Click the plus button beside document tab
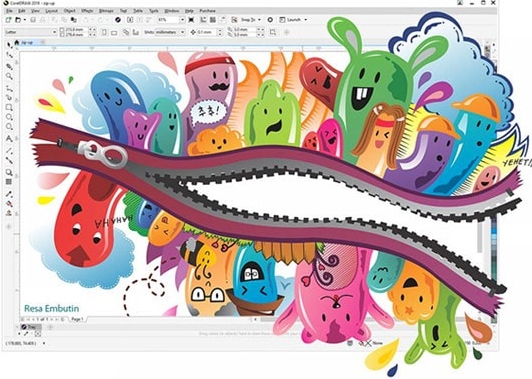Screen dimensions: 532x379 click(43, 42)
